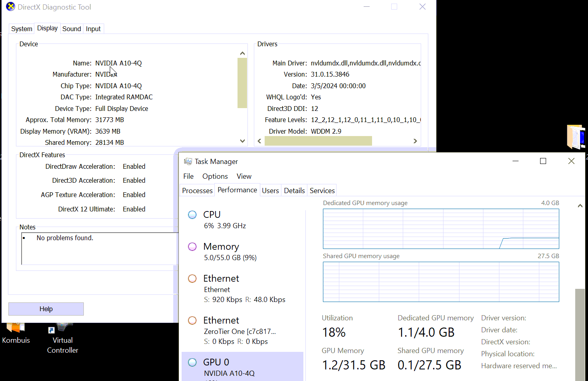The width and height of the screenshot is (588, 381).
Task: Select the GPU 0 circle icon
Action: pyautogui.click(x=192, y=362)
